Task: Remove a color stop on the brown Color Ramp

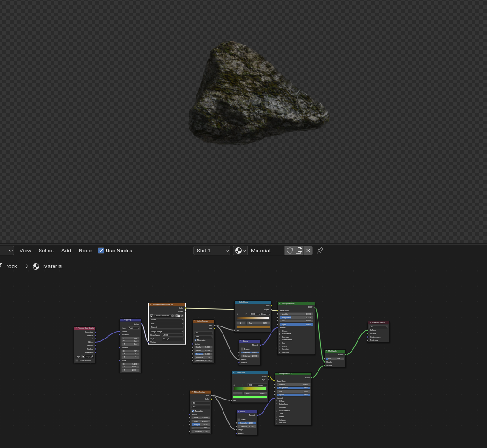Action: pyautogui.click(x=241, y=314)
